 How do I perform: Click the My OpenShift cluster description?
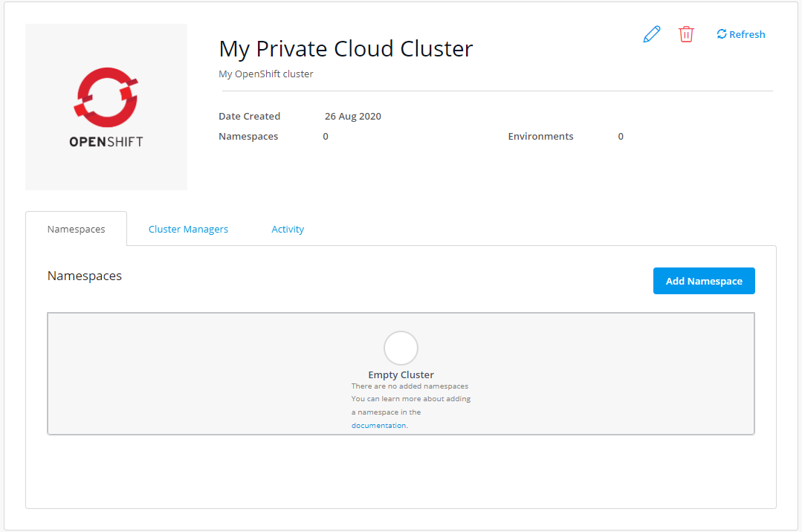click(x=265, y=74)
